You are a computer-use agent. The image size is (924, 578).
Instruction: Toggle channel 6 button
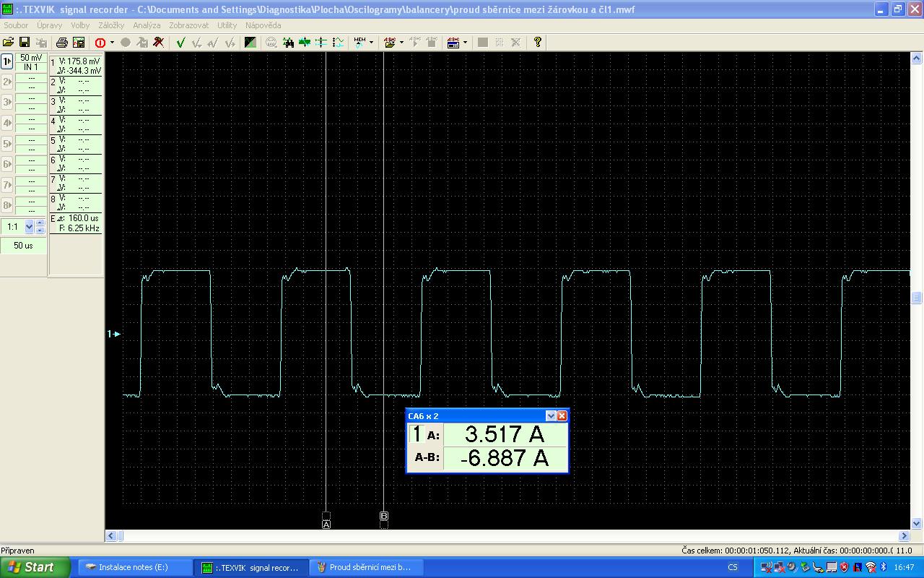(x=7, y=164)
